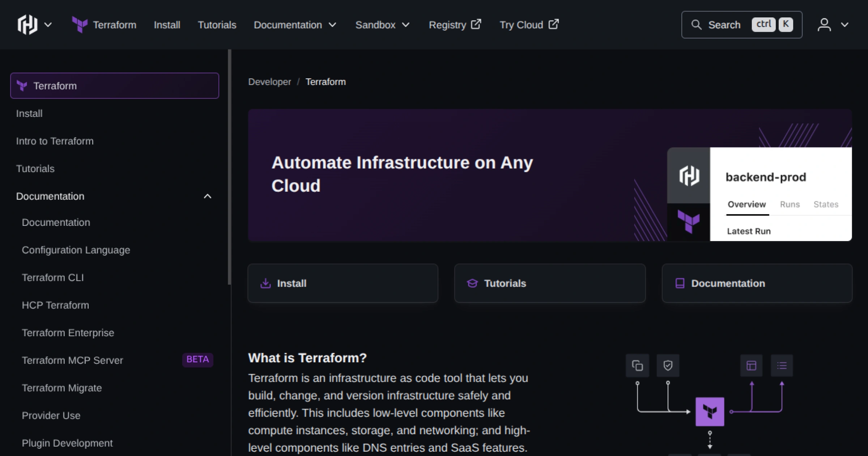Open Install in the left sidebar
Viewport: 868px width, 456px height.
point(29,113)
